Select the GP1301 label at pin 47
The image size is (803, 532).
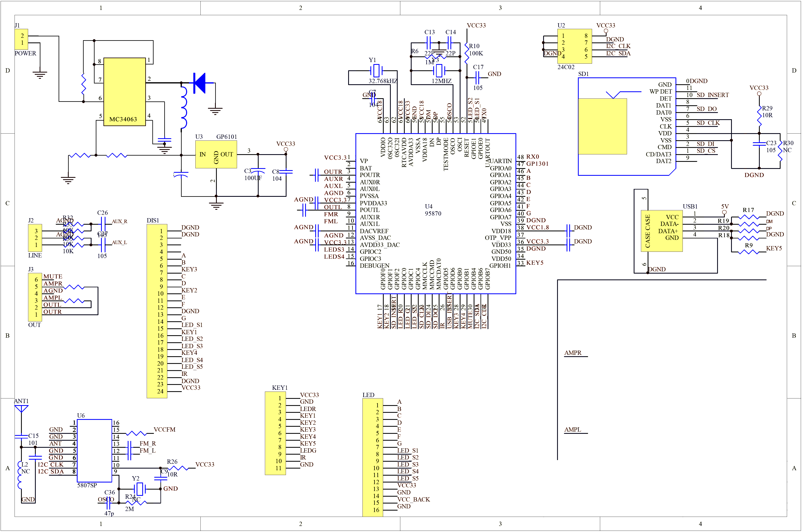pos(537,163)
